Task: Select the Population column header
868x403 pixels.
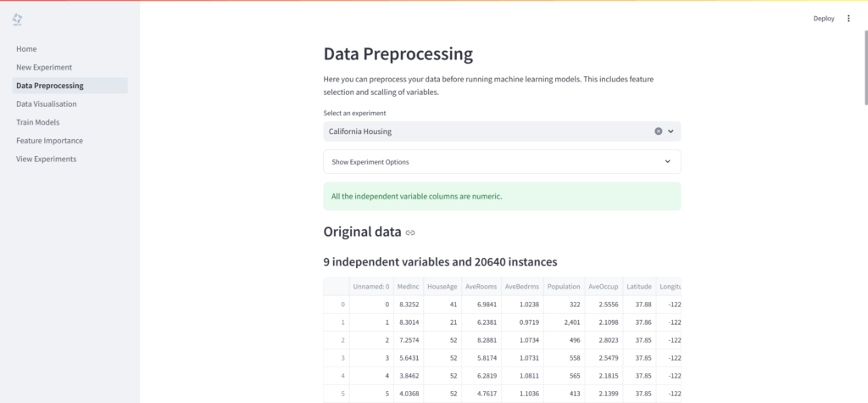Action: tap(562, 287)
